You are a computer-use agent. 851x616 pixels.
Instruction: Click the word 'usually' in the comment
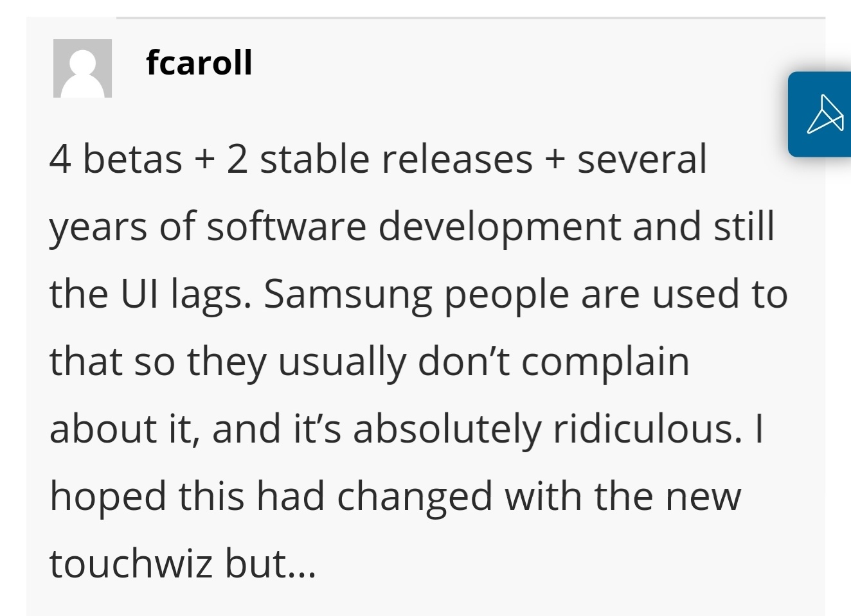point(342,362)
